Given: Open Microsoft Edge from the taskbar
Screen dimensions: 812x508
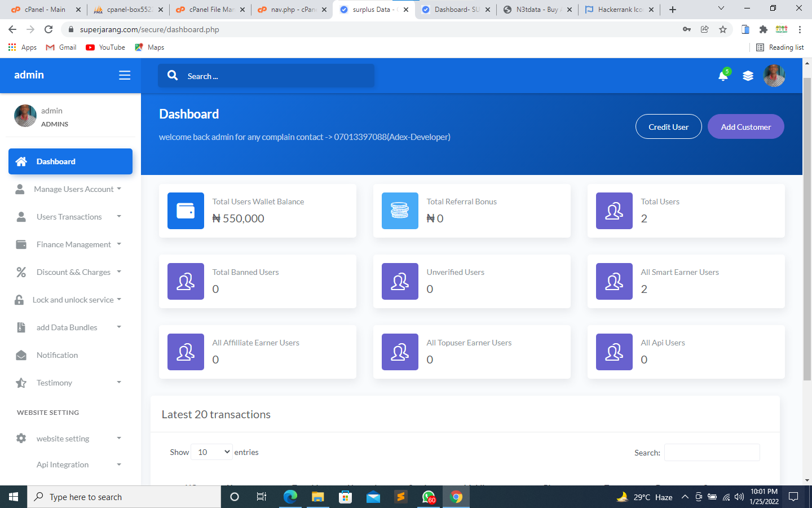Looking at the screenshot, I should tap(290, 497).
